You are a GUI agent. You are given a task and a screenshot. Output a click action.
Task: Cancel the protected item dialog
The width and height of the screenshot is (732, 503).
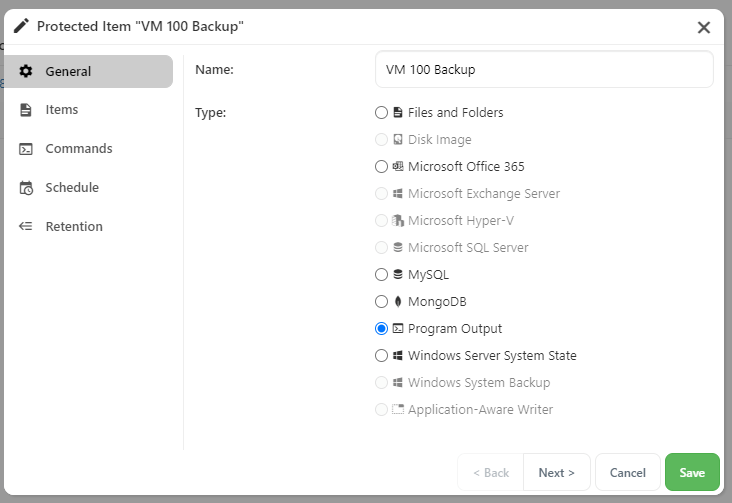tap(627, 473)
